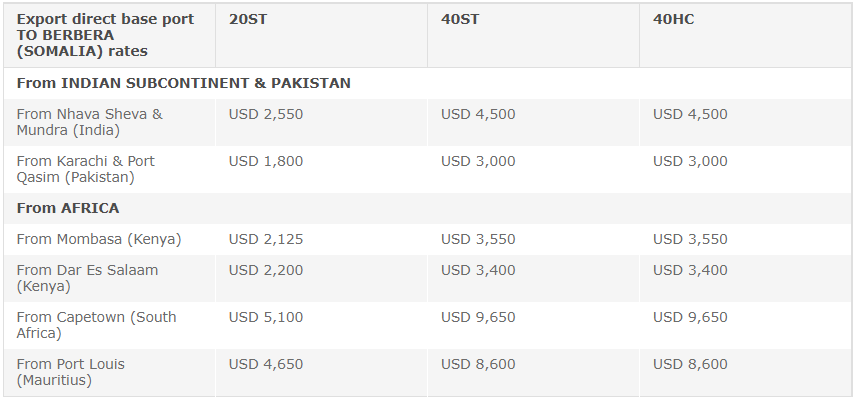Image resolution: width=859 pixels, height=400 pixels.
Task: Select the Karachi & Port Qasim row label
Action: [85, 169]
